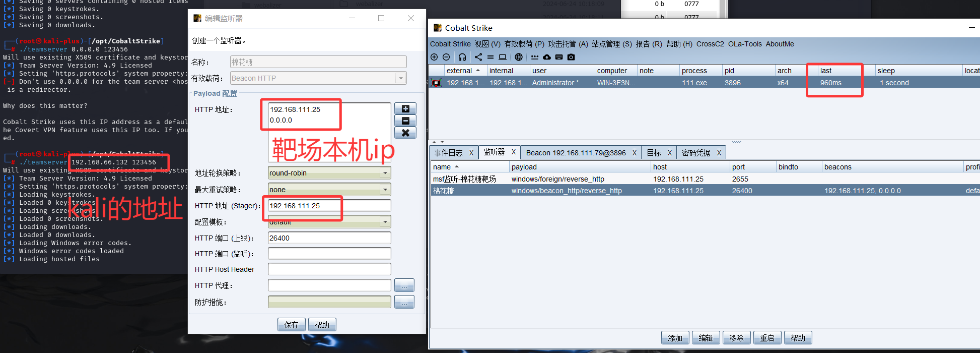Select the 棉花糖 listener row

705,191
